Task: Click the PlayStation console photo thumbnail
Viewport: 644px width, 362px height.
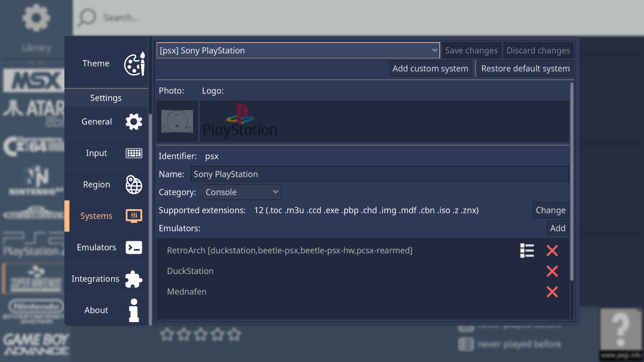Action: click(x=177, y=121)
